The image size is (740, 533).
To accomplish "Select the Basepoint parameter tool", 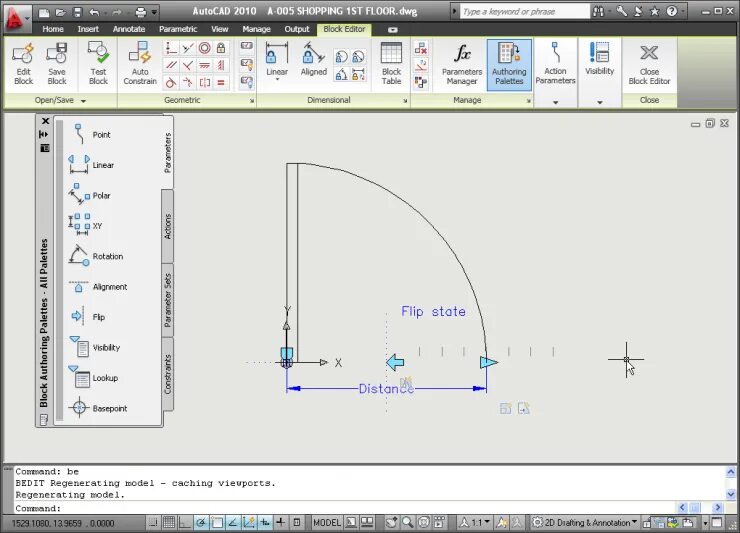I will point(98,408).
